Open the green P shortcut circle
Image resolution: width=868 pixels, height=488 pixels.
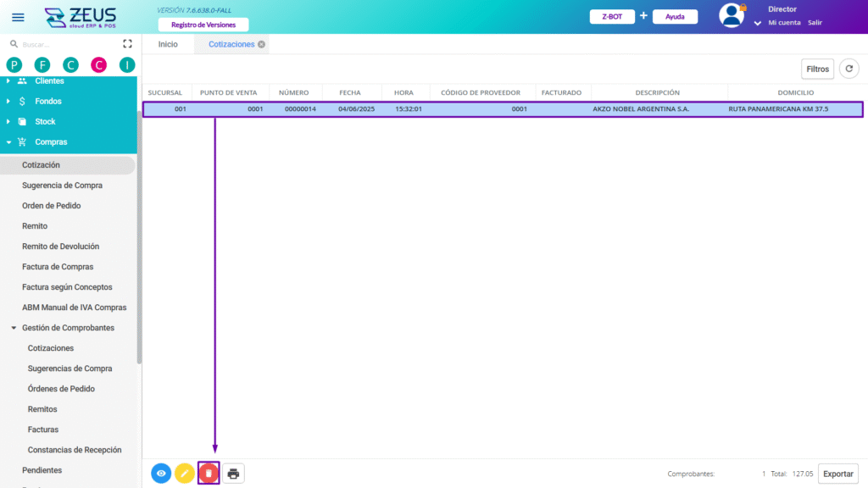pos(14,65)
